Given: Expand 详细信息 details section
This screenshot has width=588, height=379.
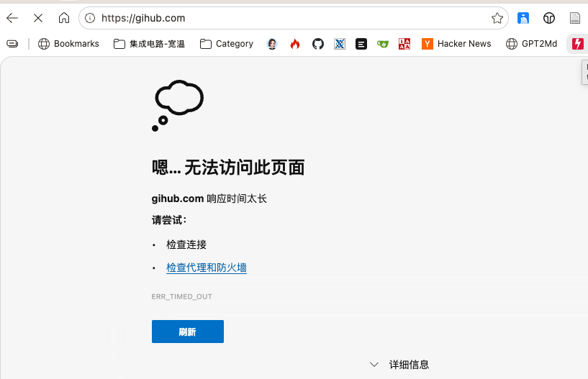Looking at the screenshot, I should [399, 365].
